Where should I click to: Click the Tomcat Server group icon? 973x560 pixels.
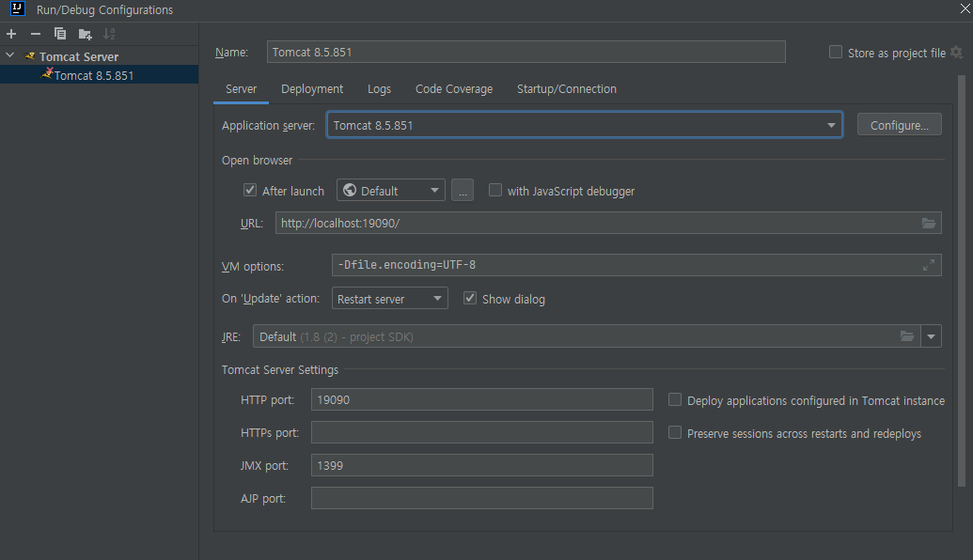coord(30,55)
